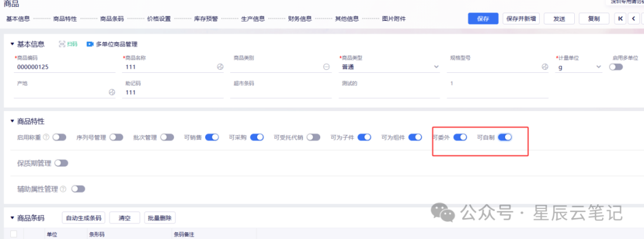
Task: Toggle 启用称重 switch
Action: 59,137
